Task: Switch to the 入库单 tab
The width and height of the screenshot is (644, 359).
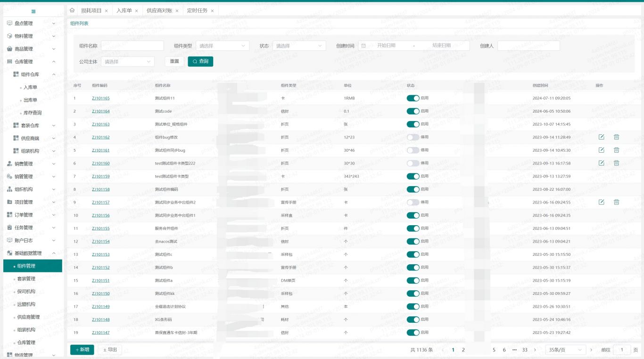Action: click(x=124, y=10)
